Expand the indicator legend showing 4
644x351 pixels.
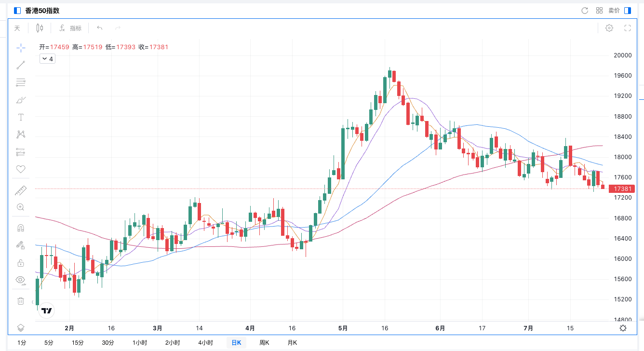tap(47, 59)
